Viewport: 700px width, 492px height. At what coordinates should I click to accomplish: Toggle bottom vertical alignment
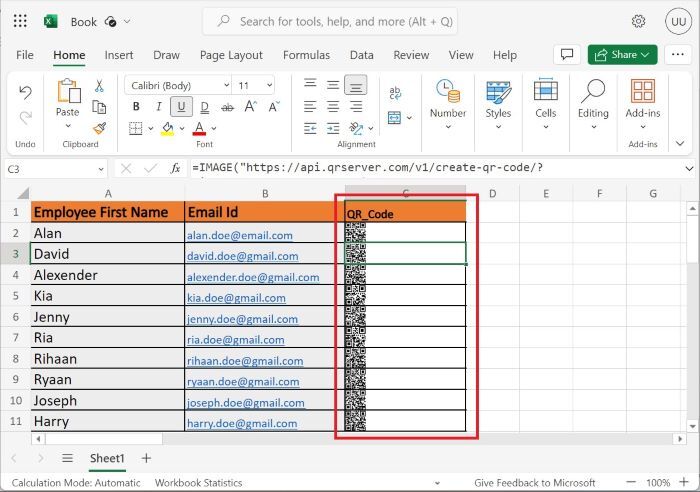(x=356, y=85)
